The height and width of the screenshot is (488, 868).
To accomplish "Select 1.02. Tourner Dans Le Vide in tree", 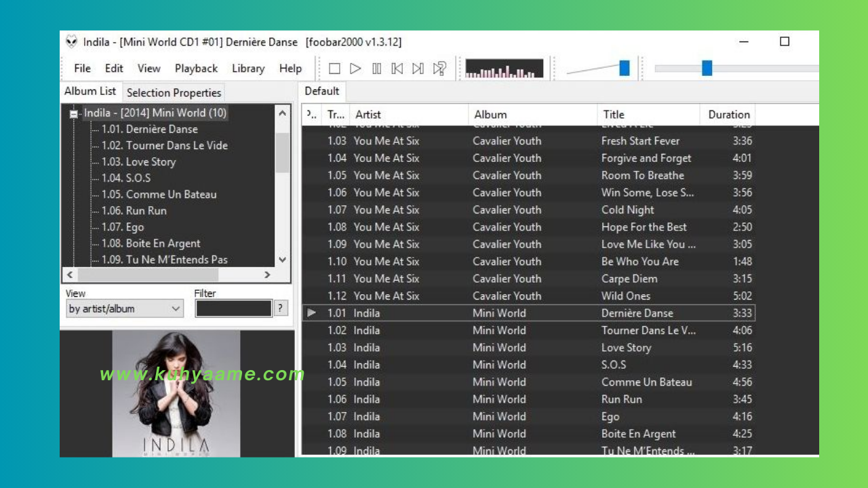I will 164,146.
